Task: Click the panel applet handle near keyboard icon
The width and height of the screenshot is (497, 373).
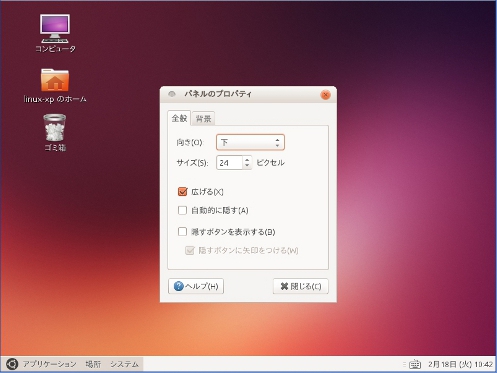Action: tap(404, 364)
